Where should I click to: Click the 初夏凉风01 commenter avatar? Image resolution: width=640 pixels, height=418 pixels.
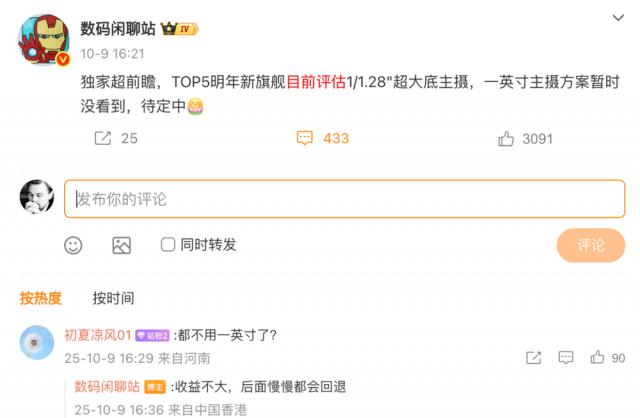pyautogui.click(x=37, y=342)
